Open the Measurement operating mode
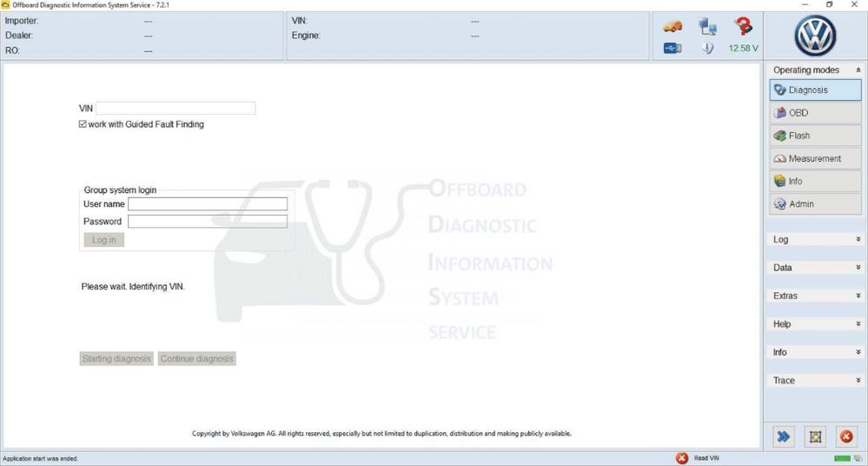Image resolution: width=868 pixels, height=466 pixels. pyautogui.click(x=815, y=158)
